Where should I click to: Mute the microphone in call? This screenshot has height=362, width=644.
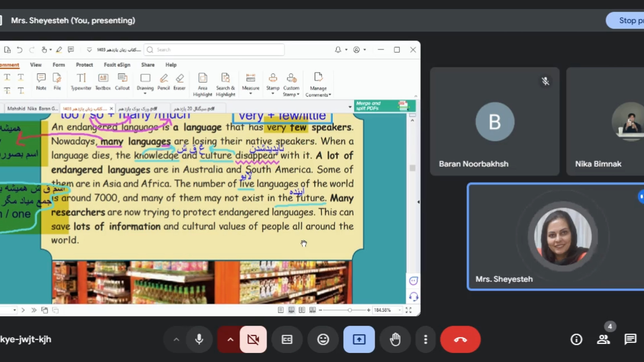click(199, 340)
